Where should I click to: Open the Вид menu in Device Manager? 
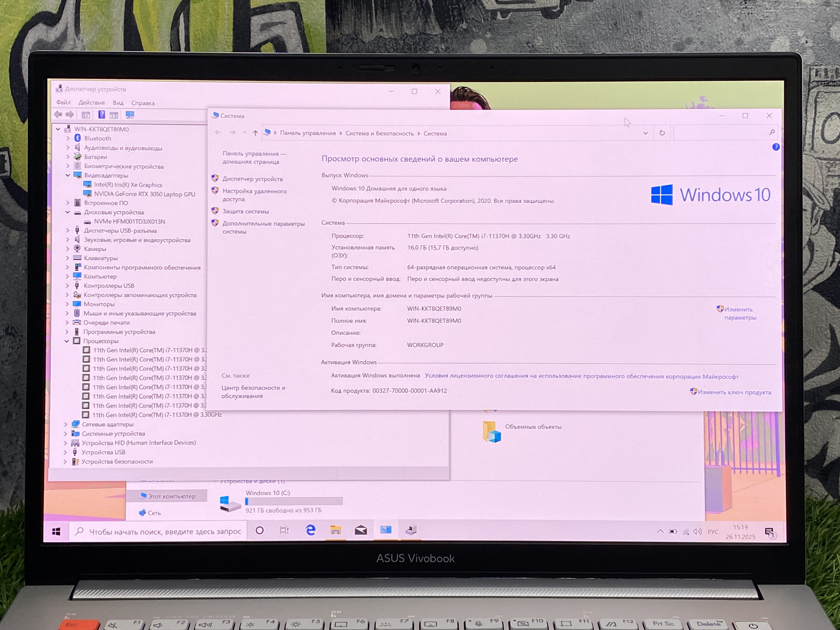point(118,102)
